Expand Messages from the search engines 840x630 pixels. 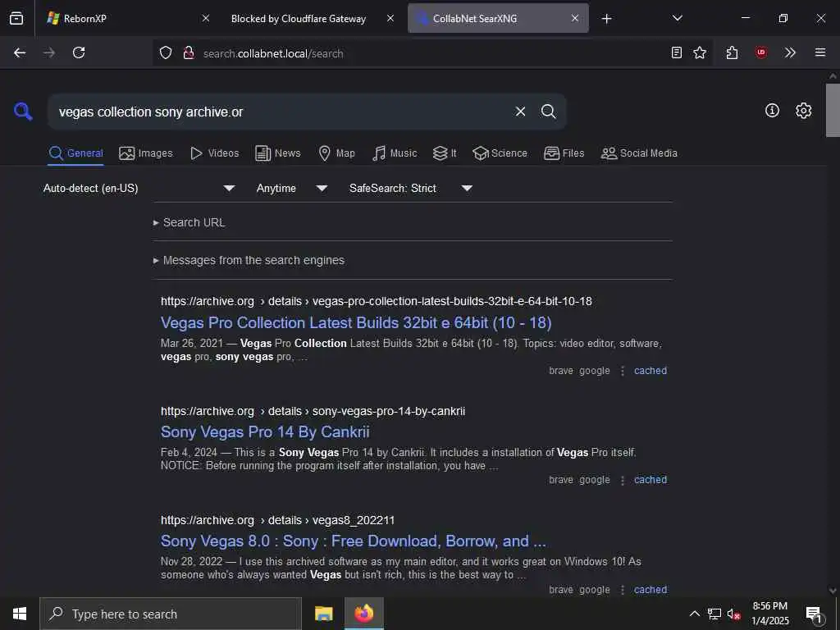click(x=249, y=260)
